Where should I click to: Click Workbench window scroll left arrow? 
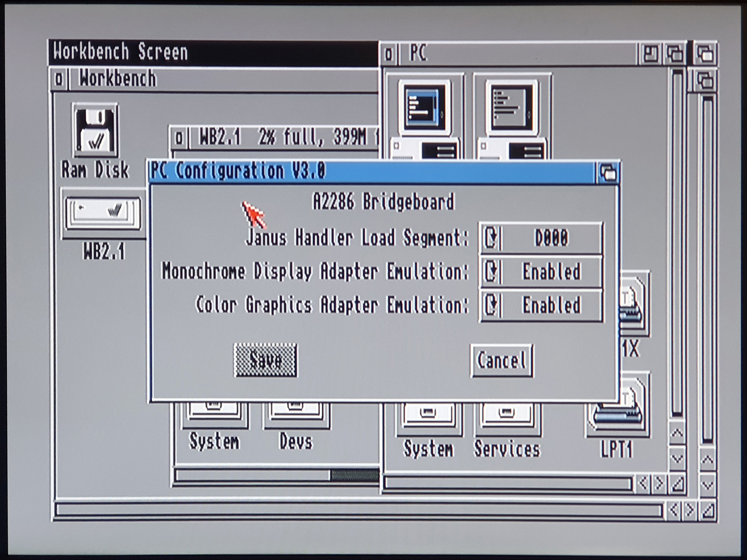click(x=674, y=510)
